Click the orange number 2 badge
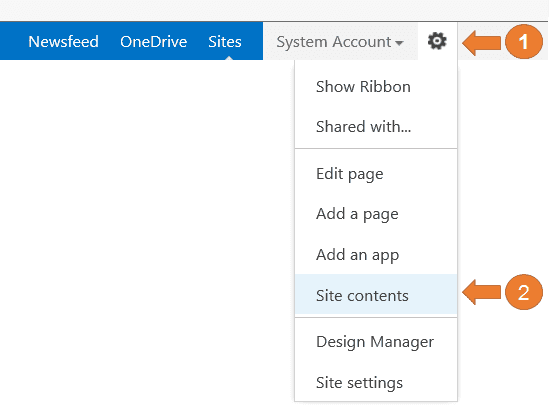Viewport: 549px width, 420px height. point(524,292)
